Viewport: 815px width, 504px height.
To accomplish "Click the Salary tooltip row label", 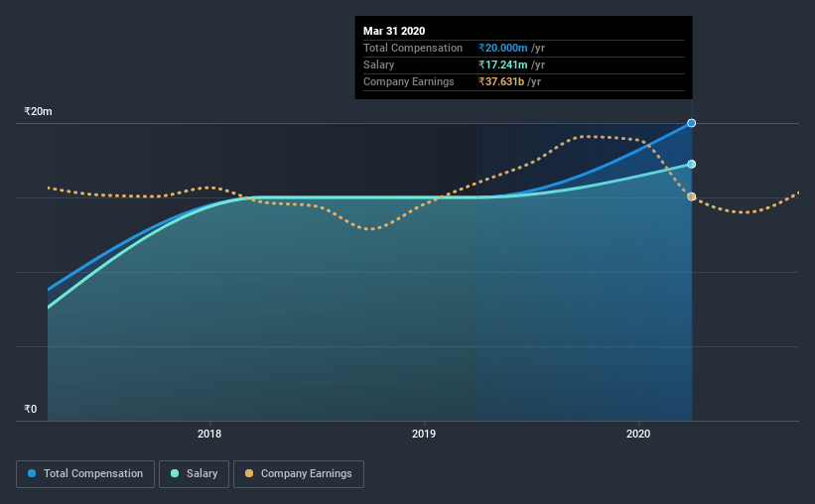I will [x=379, y=64].
